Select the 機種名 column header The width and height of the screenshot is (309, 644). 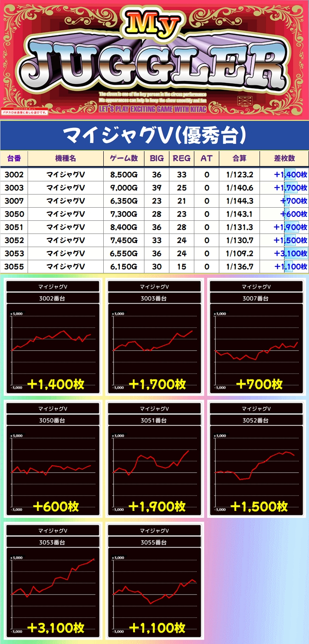pos(66,159)
